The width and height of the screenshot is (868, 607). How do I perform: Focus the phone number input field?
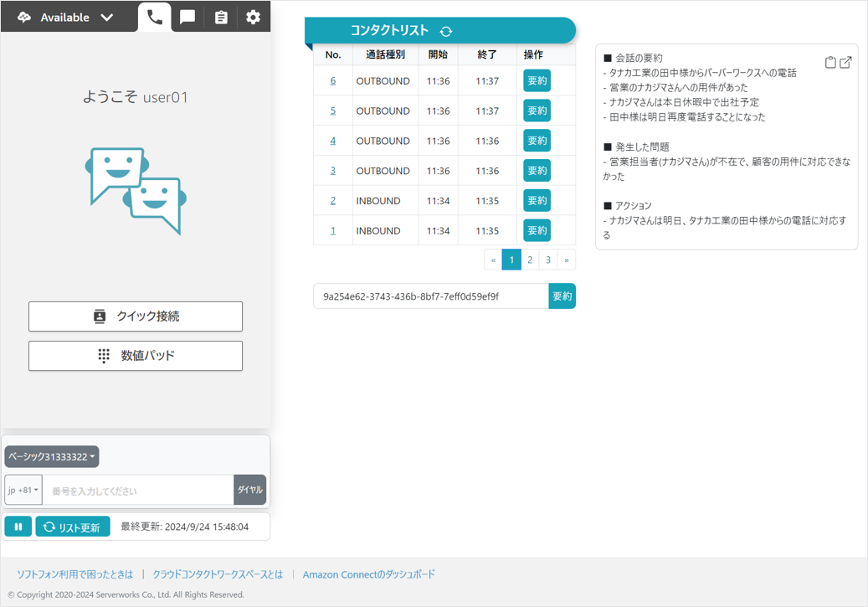pyautogui.click(x=138, y=491)
